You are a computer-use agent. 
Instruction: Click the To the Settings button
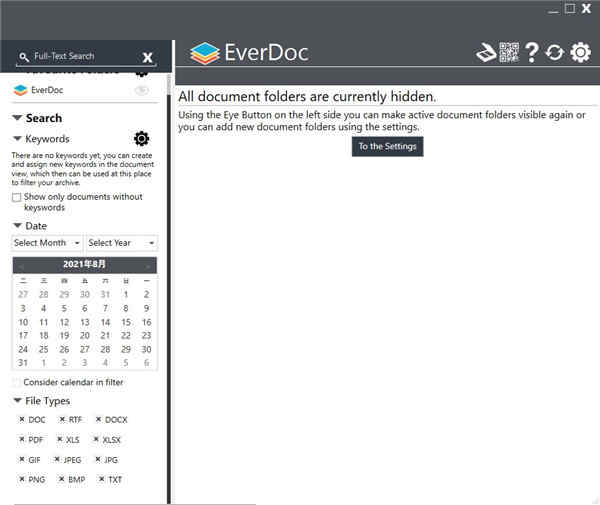click(x=389, y=146)
